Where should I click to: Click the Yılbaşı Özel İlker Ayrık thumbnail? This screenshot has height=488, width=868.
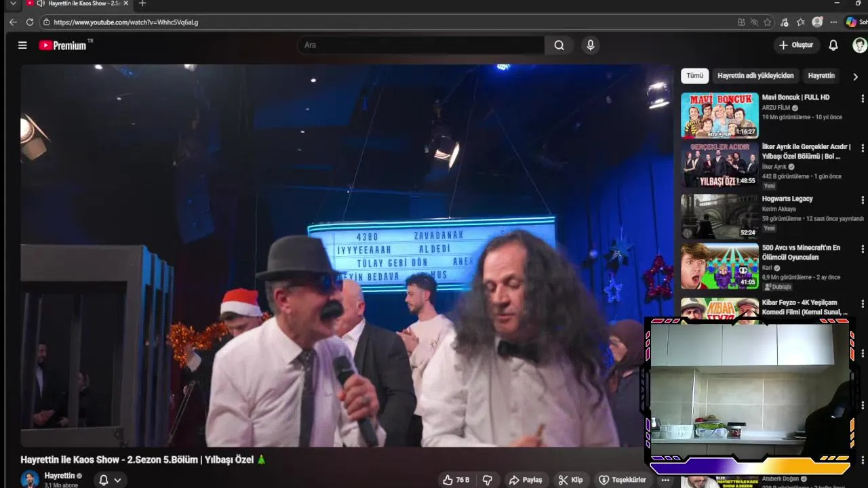tap(719, 165)
